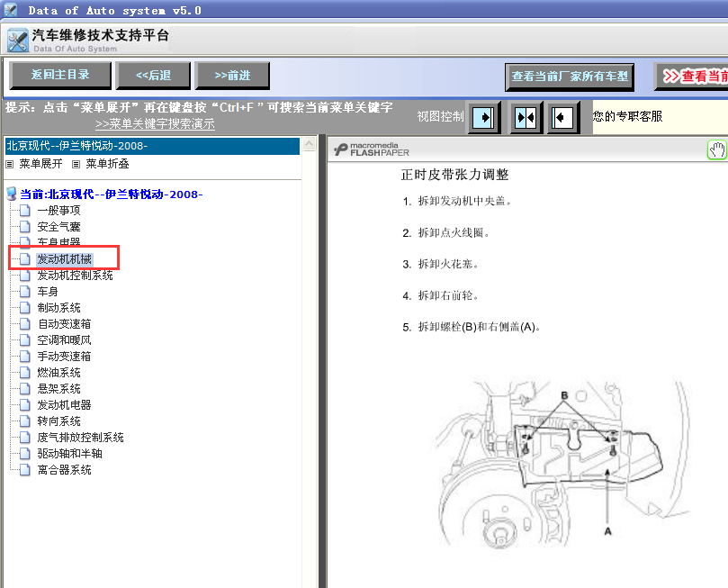
Task: Open the 手动变速箱 tree item
Action: (65, 357)
